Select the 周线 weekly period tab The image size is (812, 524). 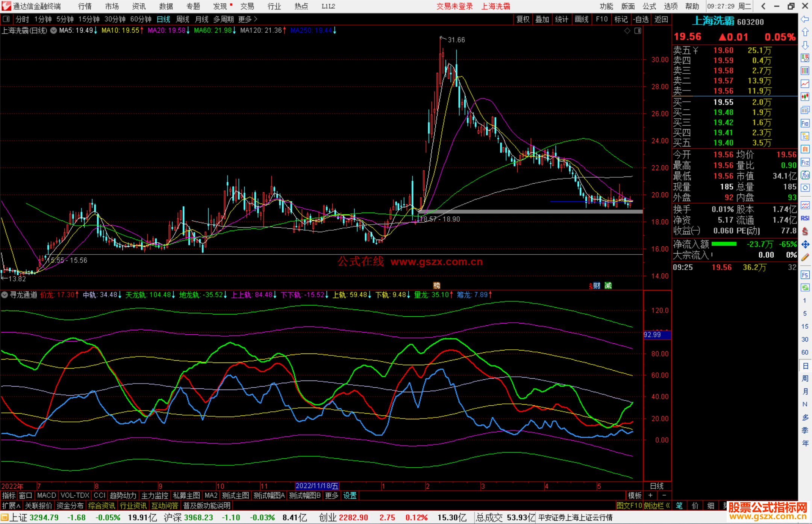click(183, 19)
